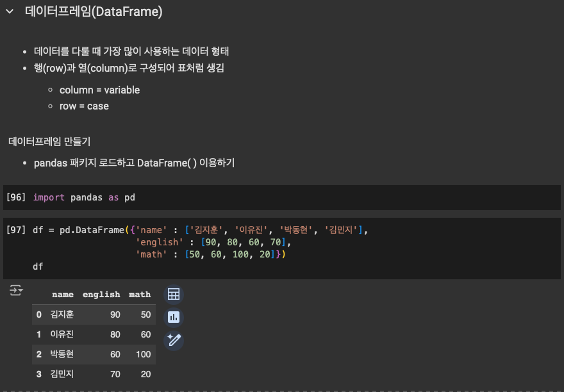Viewport: 564px width, 392px height.
Task: Toggle the output actions icon beside the table
Action: tap(16, 290)
